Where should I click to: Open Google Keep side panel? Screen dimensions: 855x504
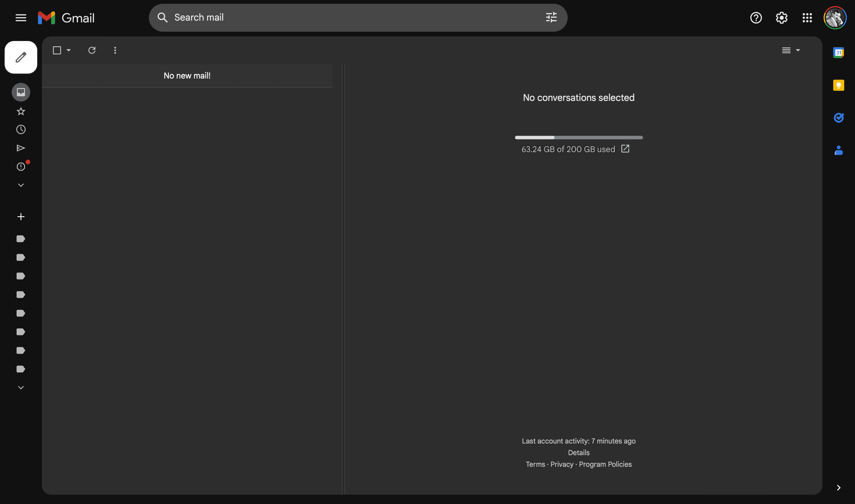click(838, 85)
